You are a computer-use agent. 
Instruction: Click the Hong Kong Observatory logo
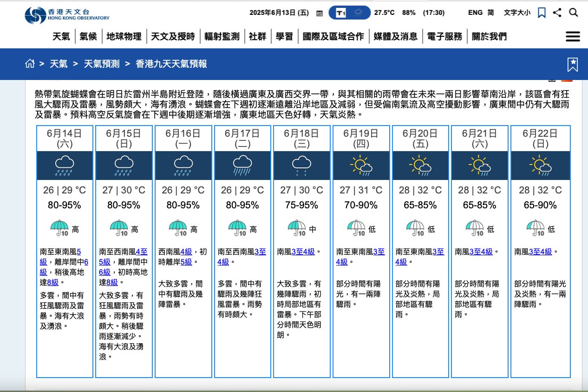tap(67, 15)
